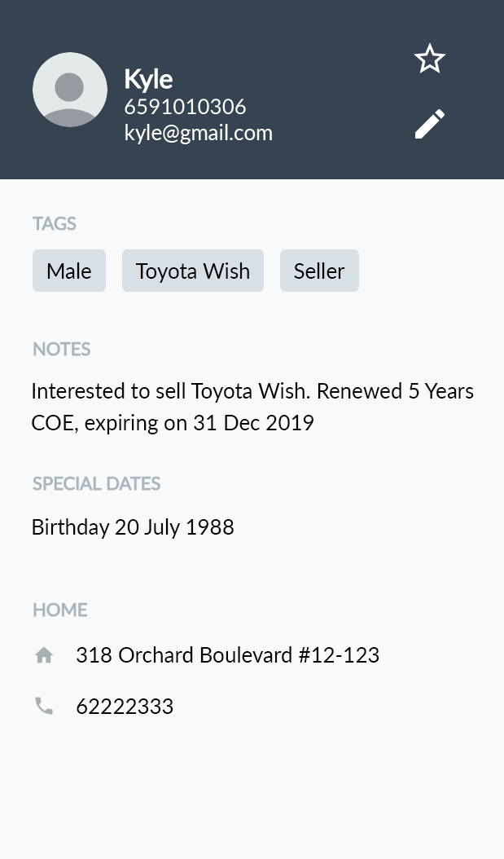Click the phone handset icon
The height and width of the screenshot is (859, 504).
click(44, 706)
